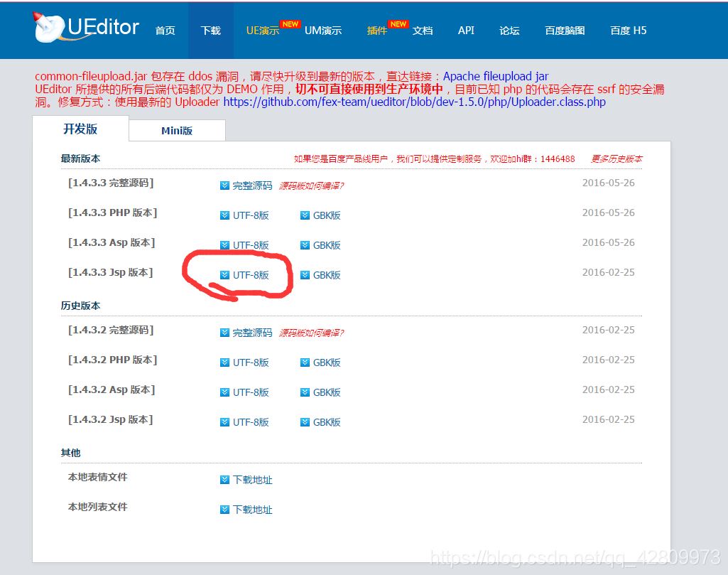Click download icon for 1.4.3.2 Jsp GBK版
728x575 pixels.
[x=305, y=422]
